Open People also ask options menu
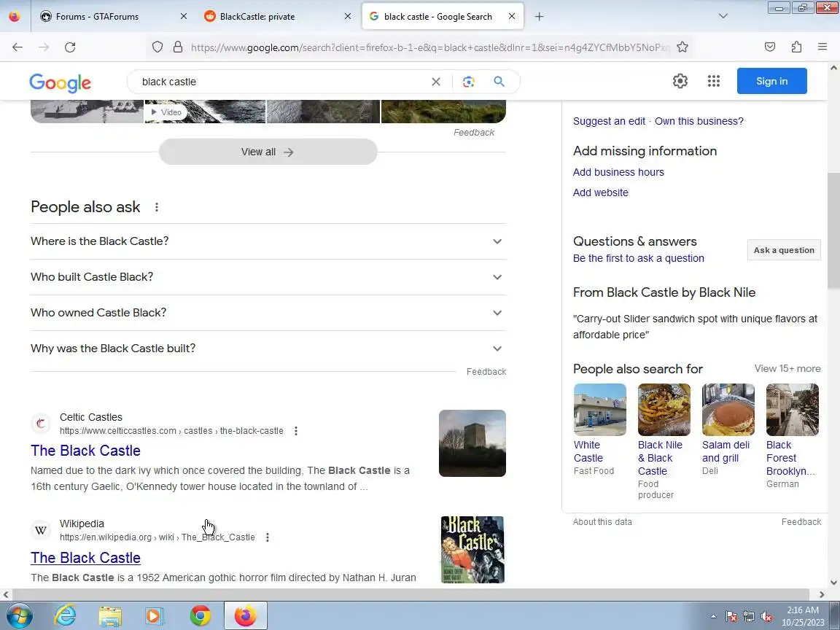The width and height of the screenshot is (840, 630). 157,207
